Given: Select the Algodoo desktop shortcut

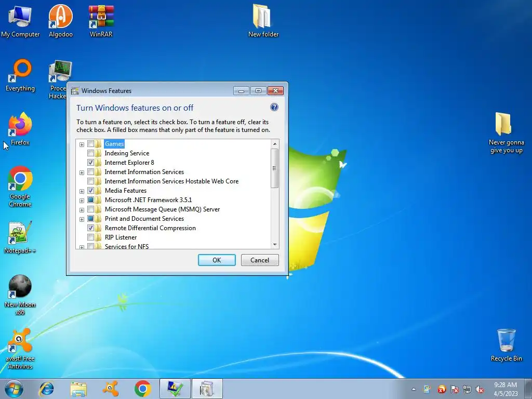Looking at the screenshot, I should click(x=60, y=21).
